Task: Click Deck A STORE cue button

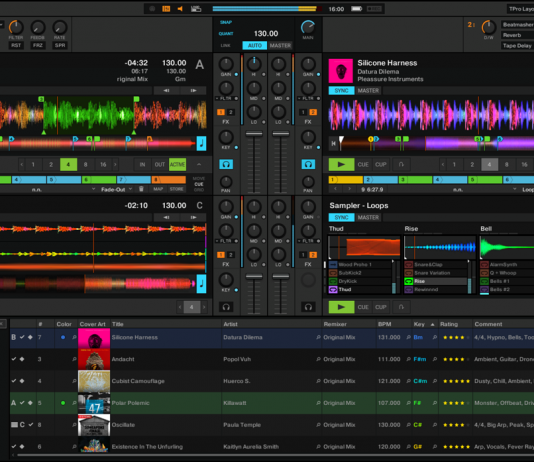Action: [176, 189]
